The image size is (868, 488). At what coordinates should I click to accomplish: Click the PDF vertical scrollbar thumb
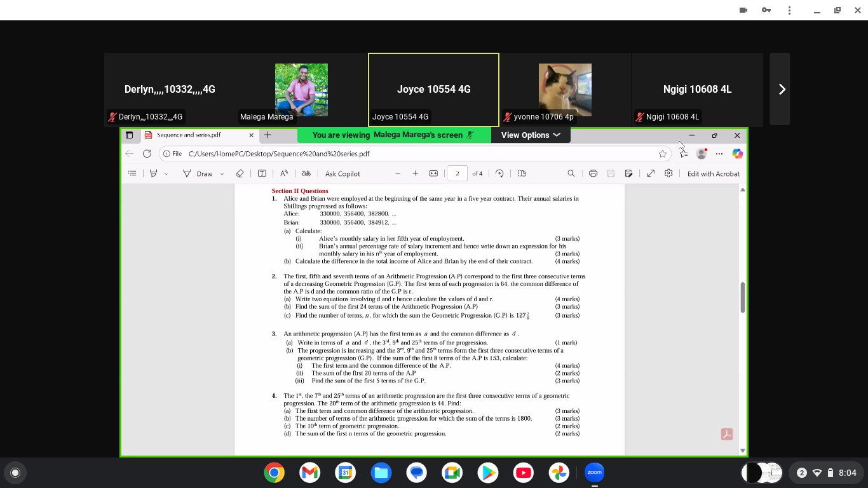pyautogui.click(x=742, y=297)
